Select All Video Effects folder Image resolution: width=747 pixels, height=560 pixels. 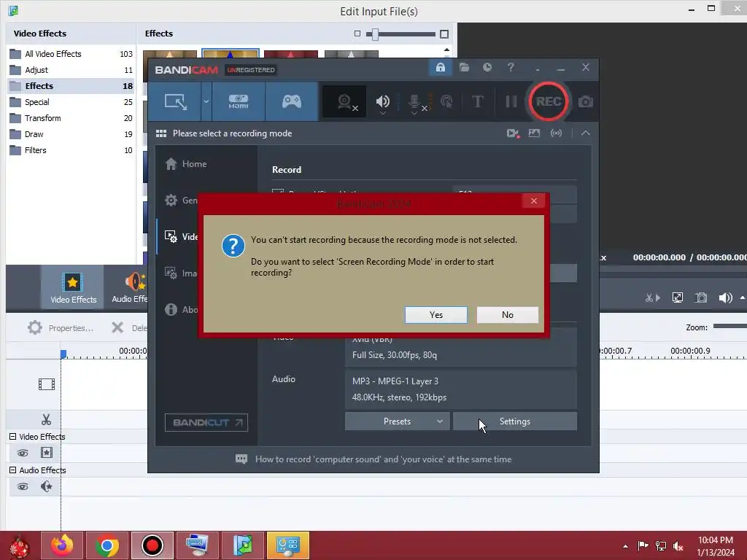tap(71, 54)
